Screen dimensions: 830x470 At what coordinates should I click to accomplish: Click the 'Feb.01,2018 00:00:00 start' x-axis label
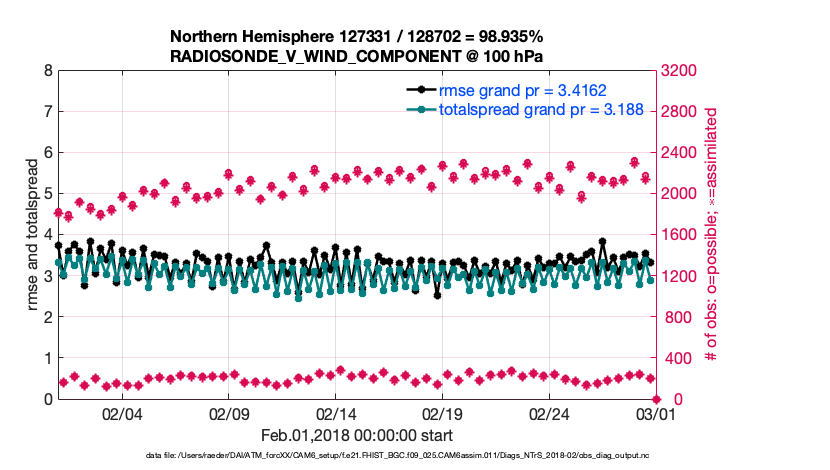click(x=357, y=435)
